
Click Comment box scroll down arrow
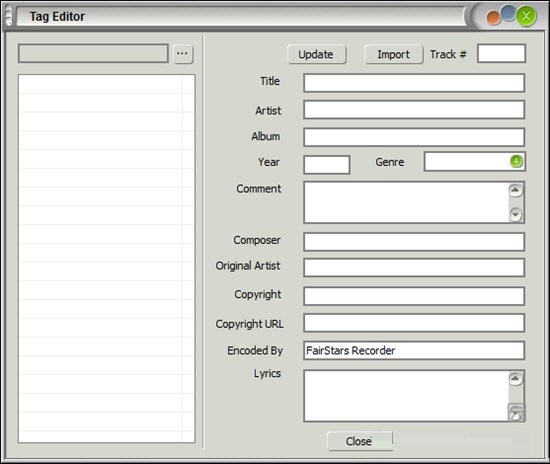[x=515, y=214]
